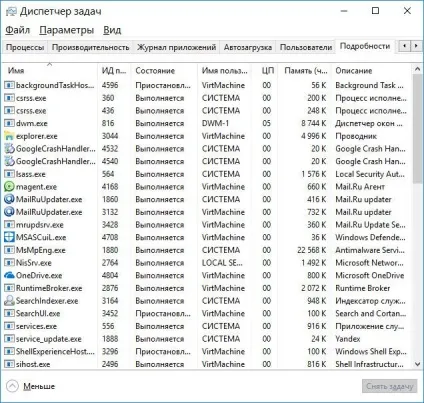Viewport: 424px width, 403px height.
Task: Click the Mail.Ru Агент description
Action: 360,187
